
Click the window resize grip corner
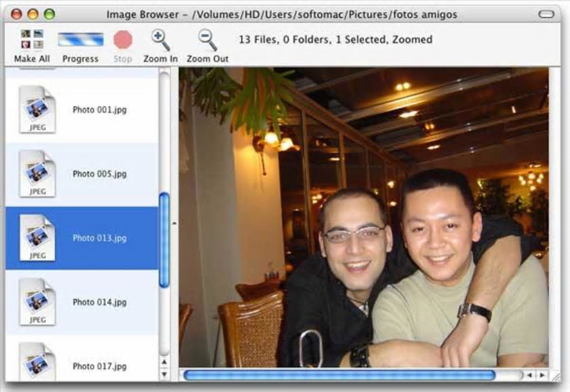click(555, 376)
